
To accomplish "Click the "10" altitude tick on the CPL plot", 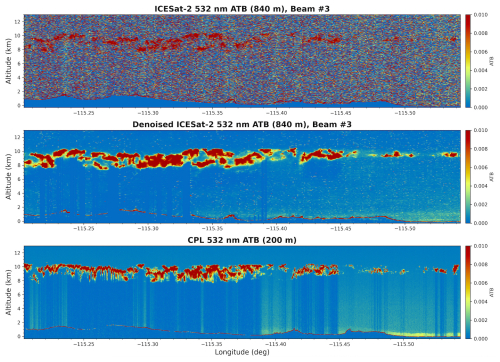I will tap(18, 267).
